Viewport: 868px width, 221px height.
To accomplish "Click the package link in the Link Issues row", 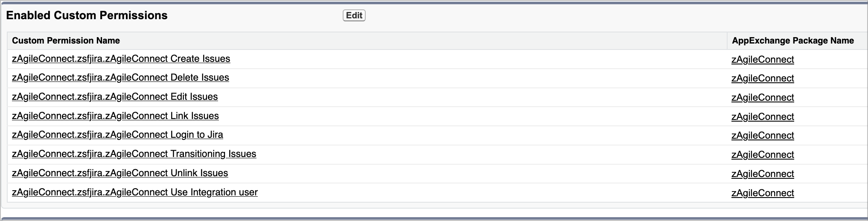I will (x=763, y=117).
